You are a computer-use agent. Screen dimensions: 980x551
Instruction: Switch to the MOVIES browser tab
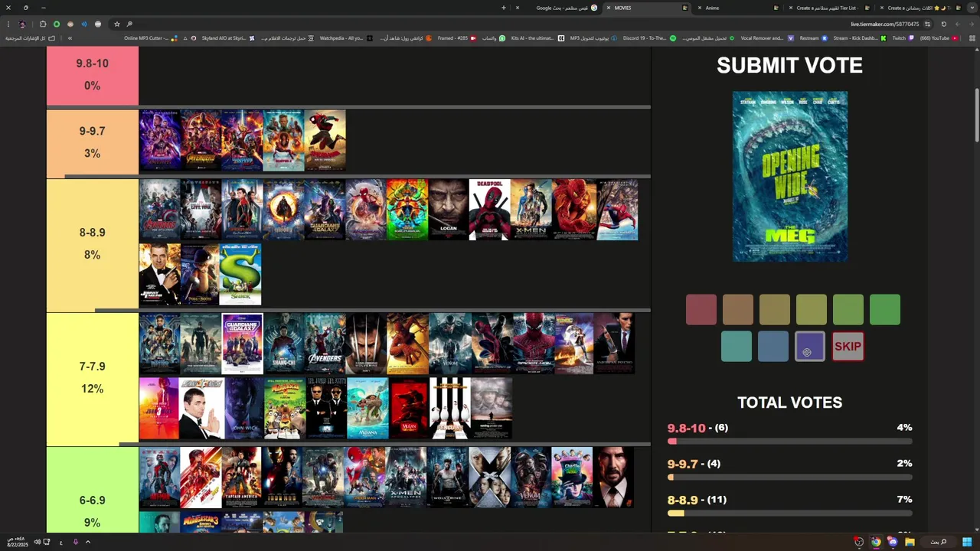(648, 8)
